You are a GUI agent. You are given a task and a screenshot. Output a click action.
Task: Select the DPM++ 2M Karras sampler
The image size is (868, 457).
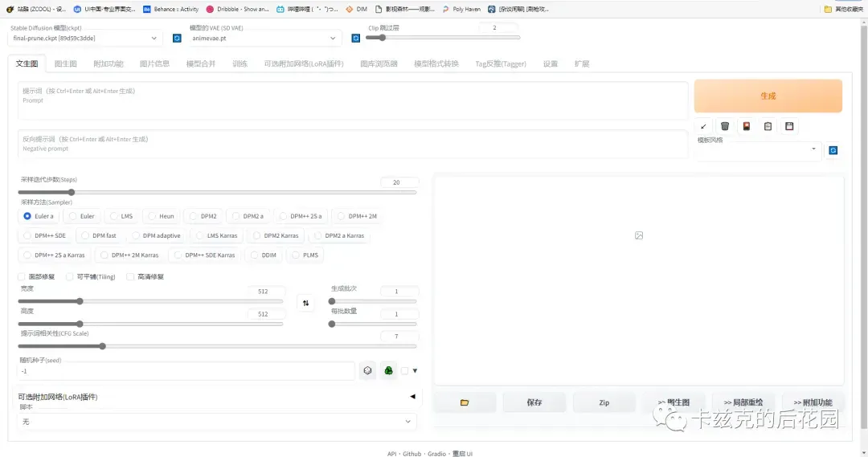pyautogui.click(x=129, y=255)
